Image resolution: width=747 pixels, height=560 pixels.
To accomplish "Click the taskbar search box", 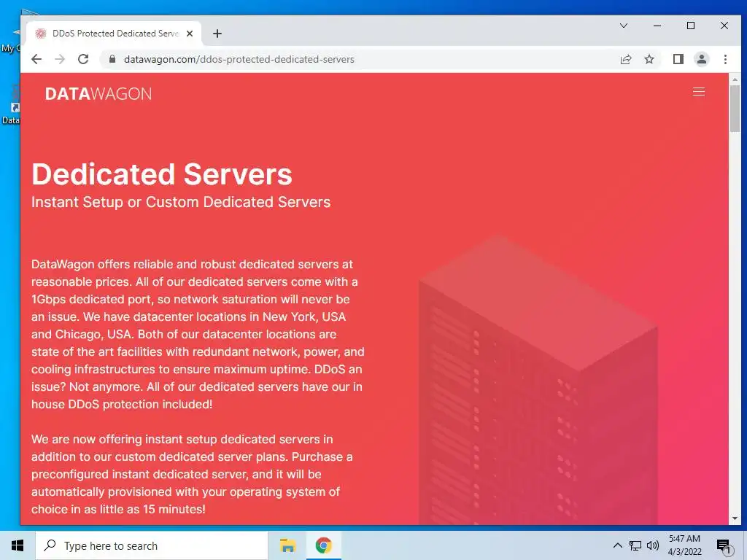I will tap(152, 545).
